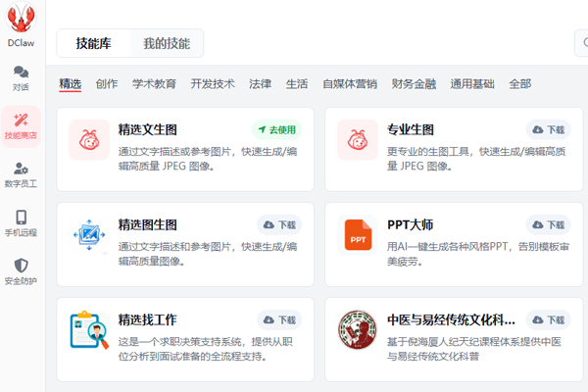Download the PPT大师 skill
The height and width of the screenshot is (392, 588).
[x=548, y=225]
